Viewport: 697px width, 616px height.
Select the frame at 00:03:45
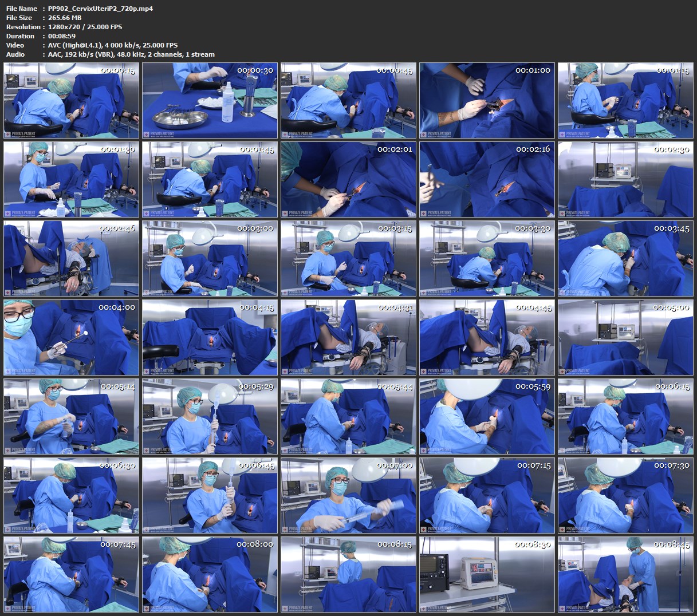625,258
